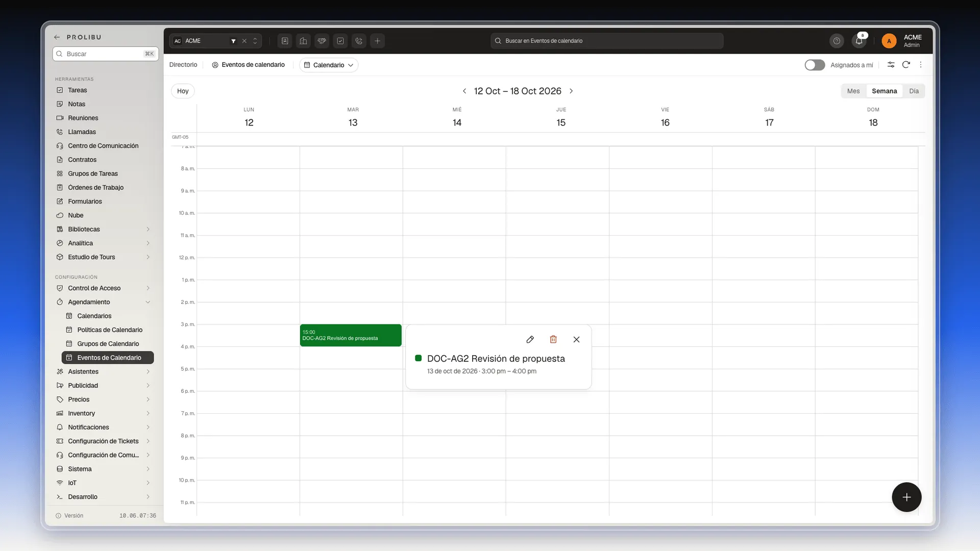980x551 pixels.
Task: Toggle the Asignados a mí switch
Action: 815,65
